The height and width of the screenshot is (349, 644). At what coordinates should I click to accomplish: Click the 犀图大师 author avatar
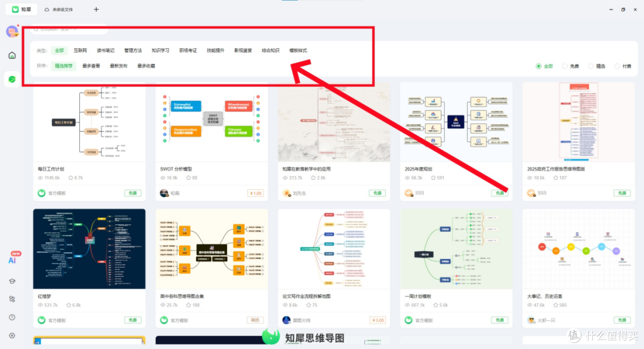click(x=287, y=320)
